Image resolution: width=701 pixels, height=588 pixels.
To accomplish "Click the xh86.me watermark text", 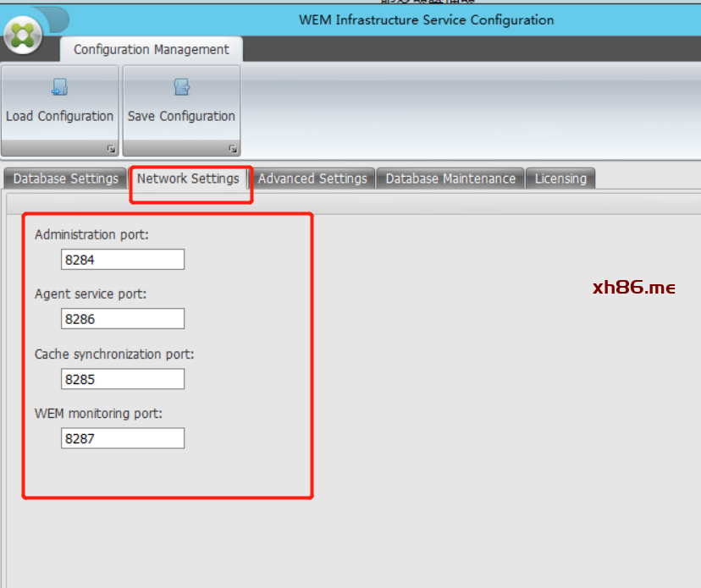I will (x=633, y=288).
